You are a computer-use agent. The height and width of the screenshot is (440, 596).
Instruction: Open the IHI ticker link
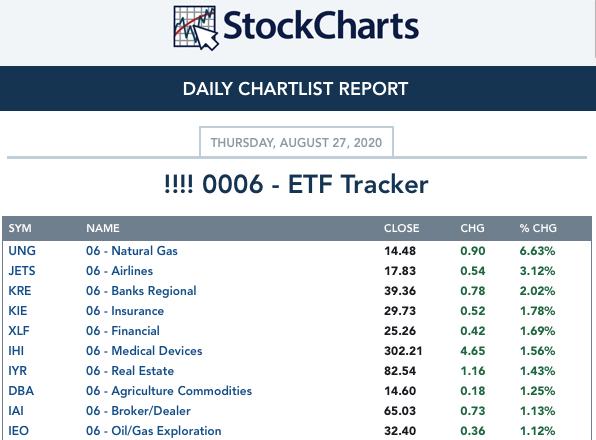tap(16, 351)
